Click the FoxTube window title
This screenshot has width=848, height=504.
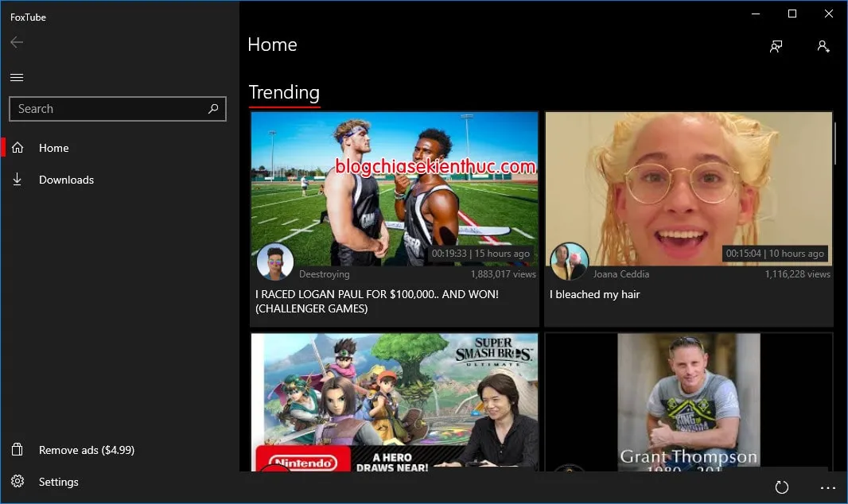point(28,17)
